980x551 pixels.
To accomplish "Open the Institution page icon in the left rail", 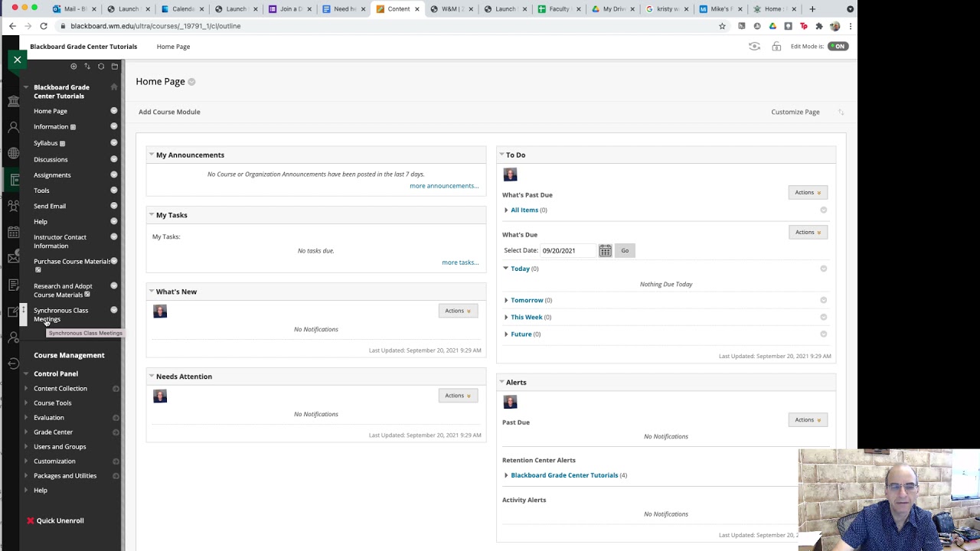I will pyautogui.click(x=13, y=101).
